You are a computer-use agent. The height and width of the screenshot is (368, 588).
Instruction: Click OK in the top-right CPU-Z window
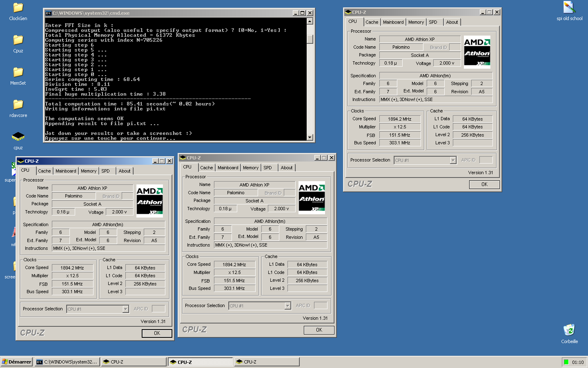tap(484, 184)
